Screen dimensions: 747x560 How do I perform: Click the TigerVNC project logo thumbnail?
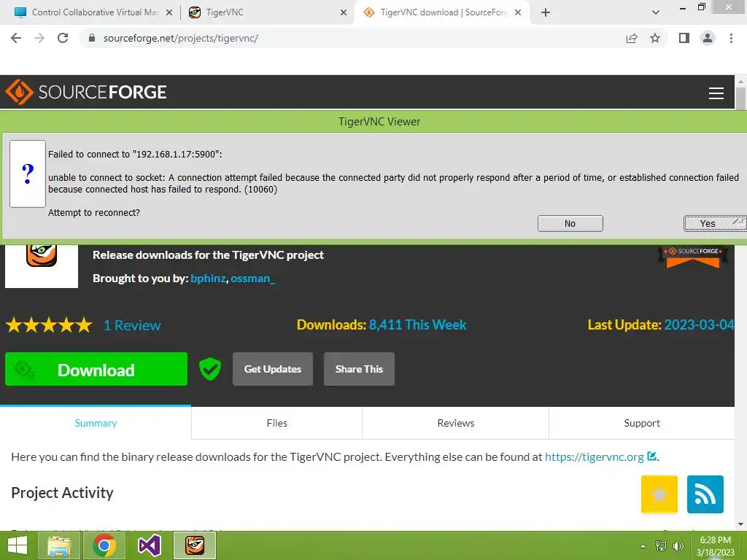tap(42, 265)
